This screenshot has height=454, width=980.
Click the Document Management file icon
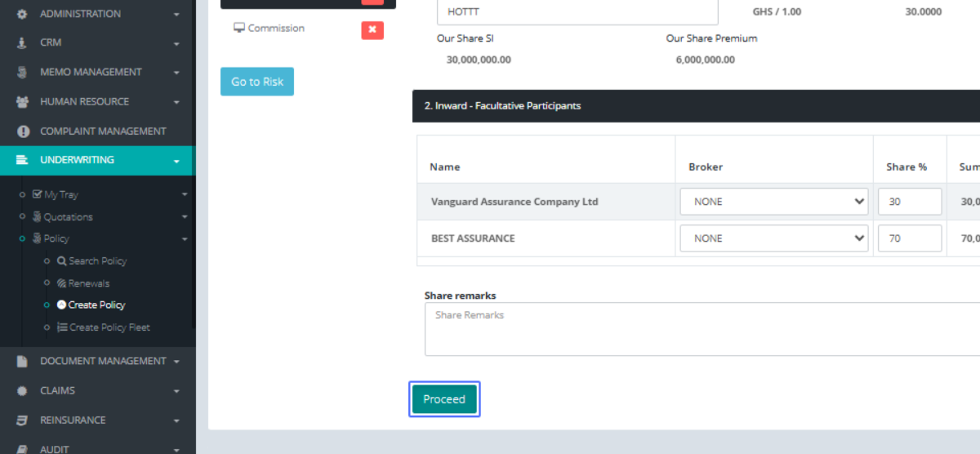[22, 361]
